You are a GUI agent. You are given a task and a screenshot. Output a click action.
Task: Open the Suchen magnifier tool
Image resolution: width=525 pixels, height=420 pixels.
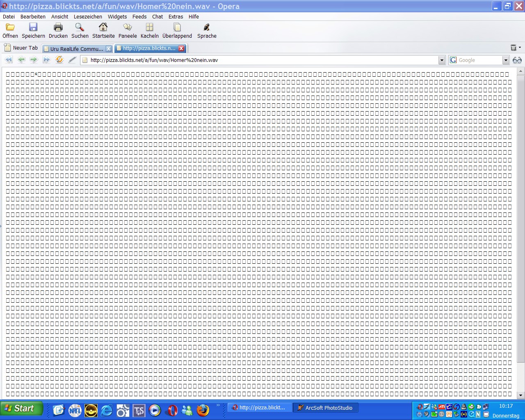pos(80,27)
